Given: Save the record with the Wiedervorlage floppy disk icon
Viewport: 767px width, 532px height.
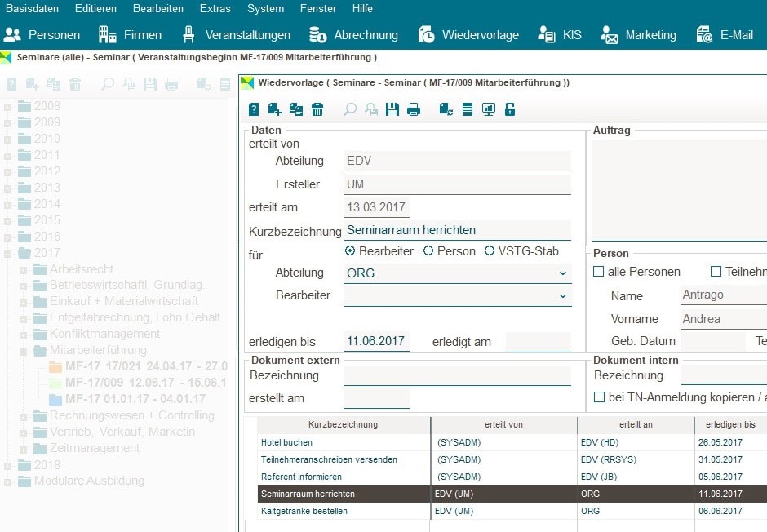Looking at the screenshot, I should pyautogui.click(x=392, y=109).
